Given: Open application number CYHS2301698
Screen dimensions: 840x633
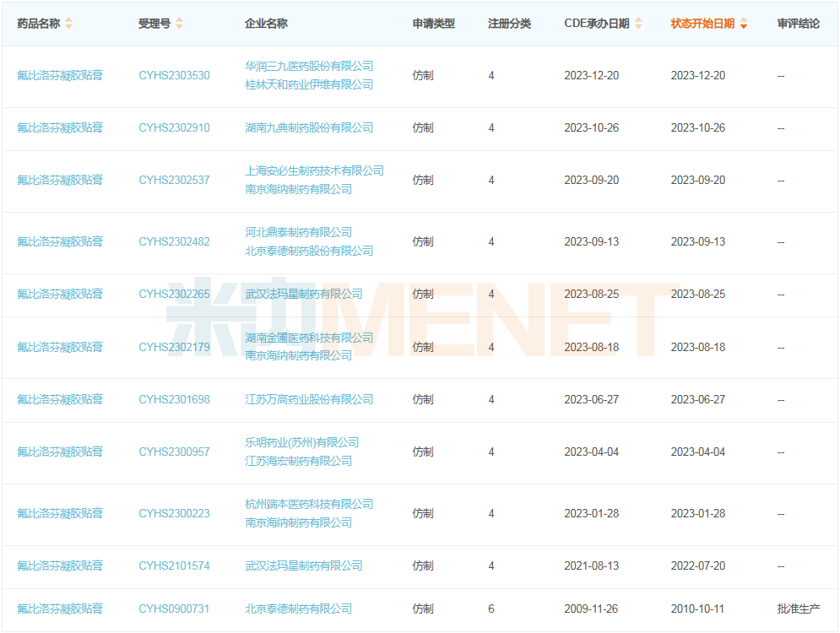Looking at the screenshot, I should click(x=174, y=399).
